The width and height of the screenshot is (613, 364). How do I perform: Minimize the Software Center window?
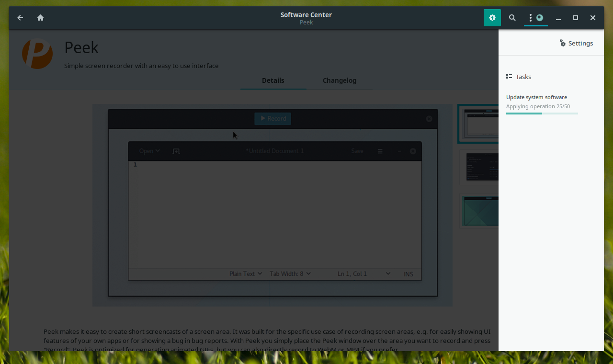coord(558,18)
